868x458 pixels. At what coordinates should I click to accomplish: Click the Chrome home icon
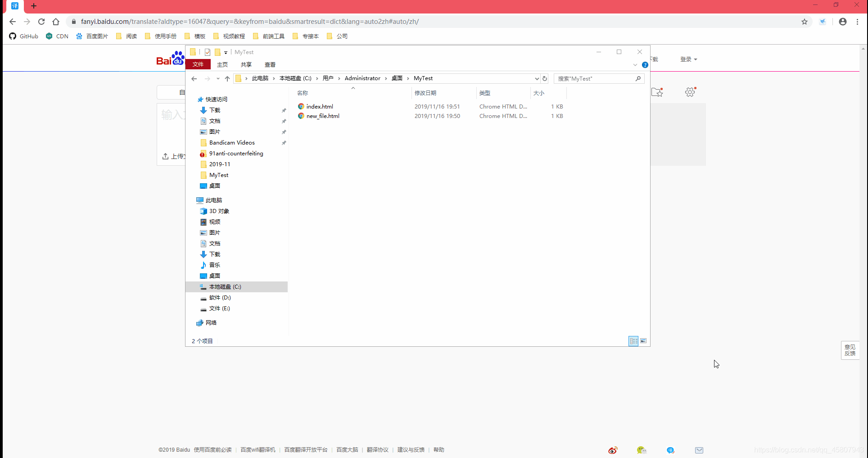coord(56,22)
